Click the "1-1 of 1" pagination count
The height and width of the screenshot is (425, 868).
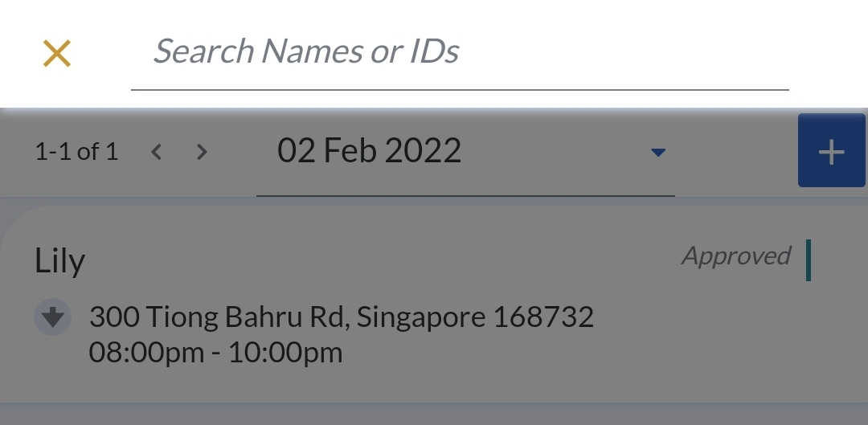pos(76,151)
